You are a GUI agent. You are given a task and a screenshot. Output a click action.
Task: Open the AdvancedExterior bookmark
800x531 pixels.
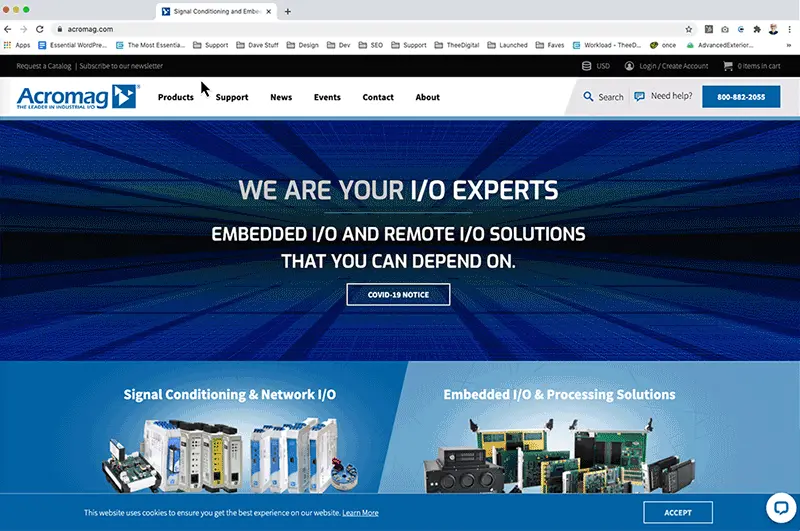pyautogui.click(x=720, y=45)
